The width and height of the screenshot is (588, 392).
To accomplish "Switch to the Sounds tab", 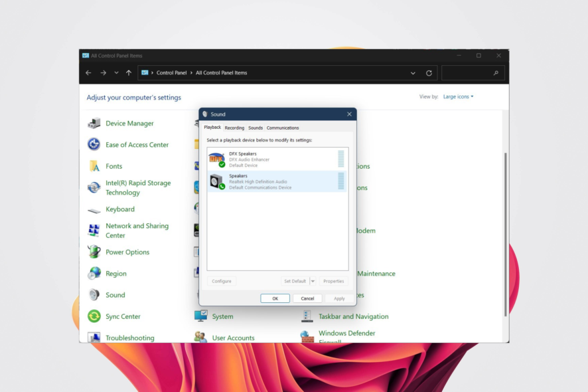I will point(256,128).
